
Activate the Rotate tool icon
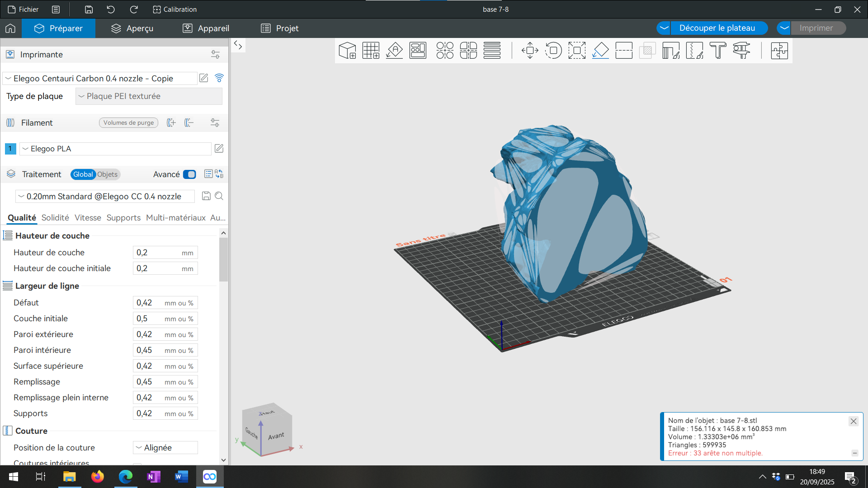pyautogui.click(x=553, y=51)
